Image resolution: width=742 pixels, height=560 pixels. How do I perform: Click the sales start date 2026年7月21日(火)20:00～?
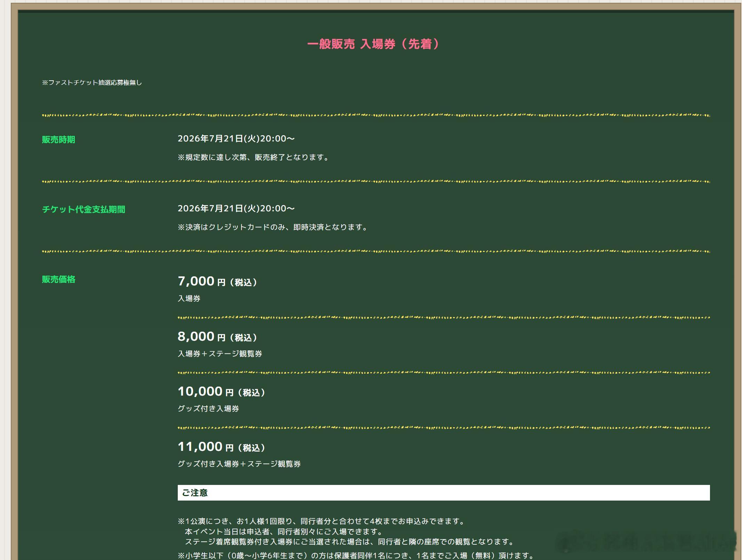pyautogui.click(x=236, y=139)
